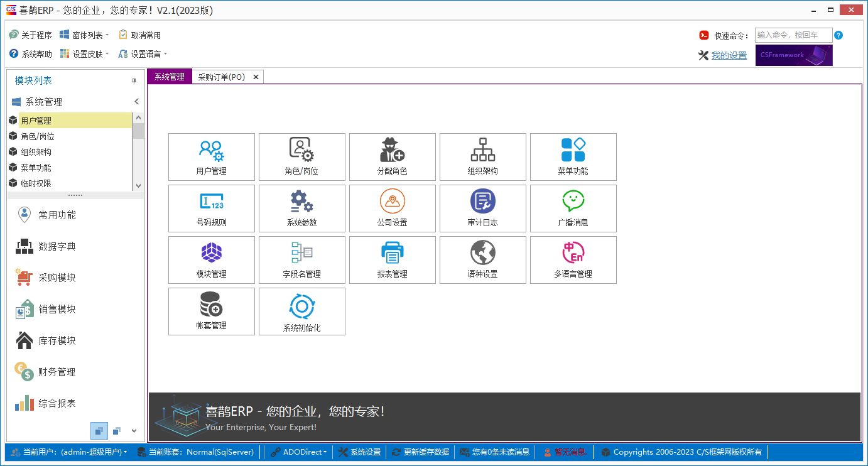Click the 快速命令 command input field
Screen dimensions: 868x466
[793, 35]
